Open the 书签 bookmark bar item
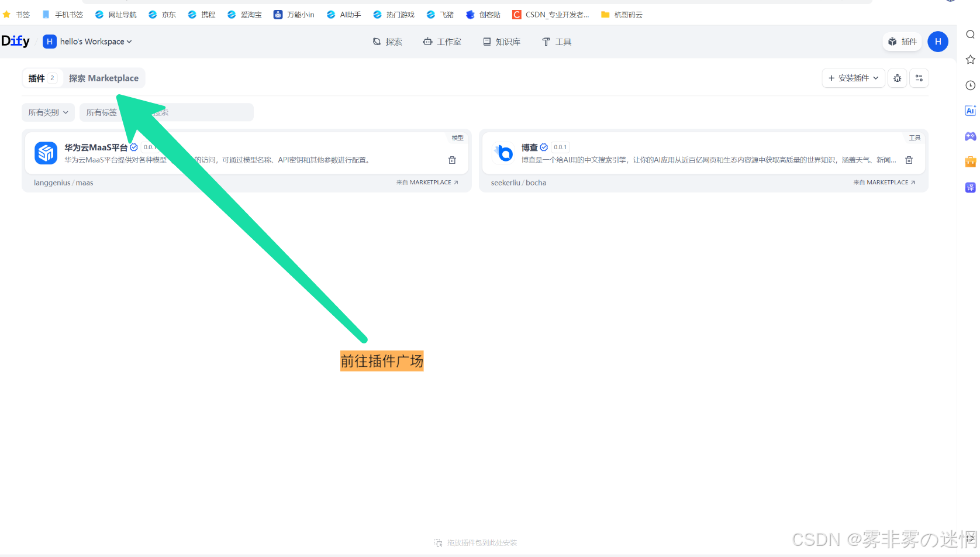 pyautogui.click(x=16, y=15)
